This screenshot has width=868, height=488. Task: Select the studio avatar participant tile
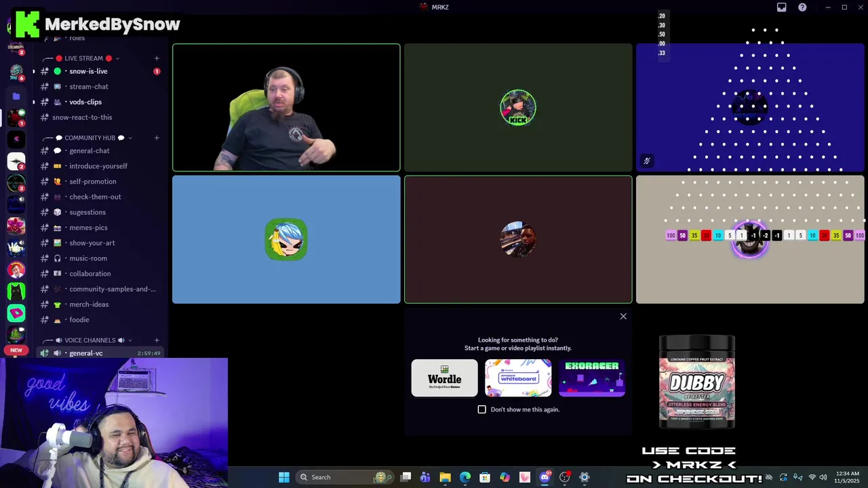click(x=518, y=239)
